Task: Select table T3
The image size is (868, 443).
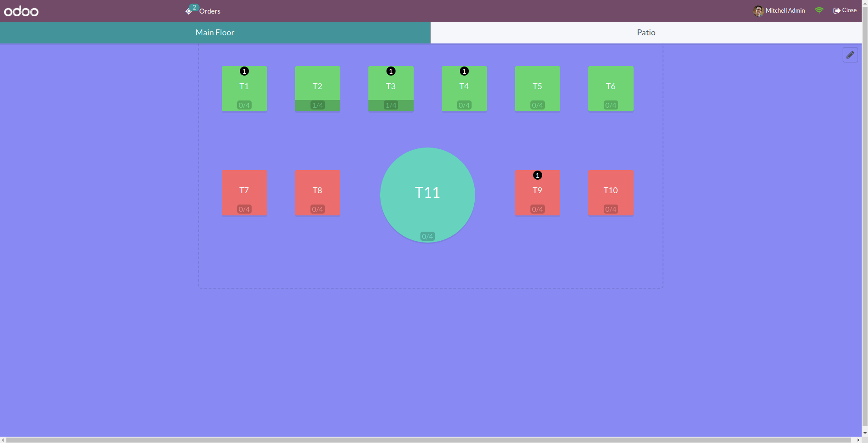Action: 391,89
